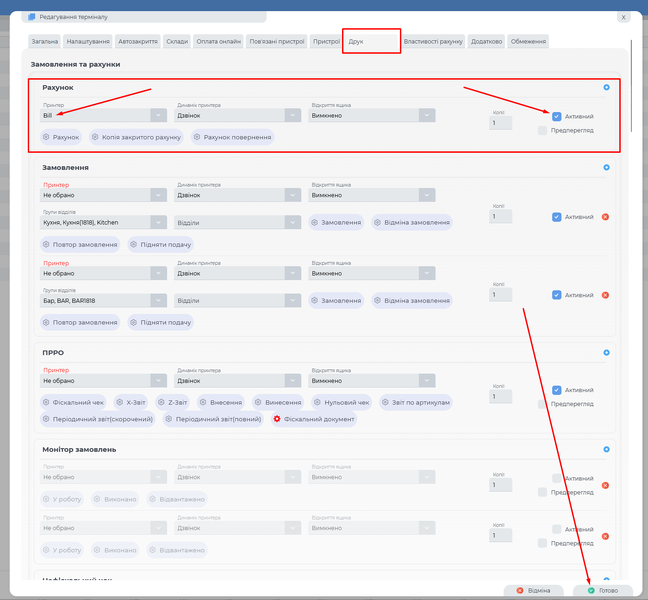
Task: Open the Копія закритого рахунку template
Action: [x=136, y=137]
